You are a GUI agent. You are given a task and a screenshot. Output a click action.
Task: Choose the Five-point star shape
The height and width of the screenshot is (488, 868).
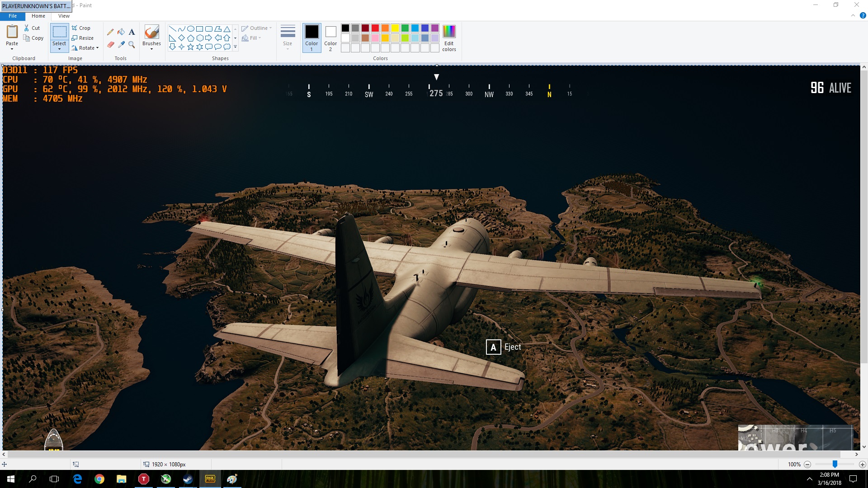(190, 47)
